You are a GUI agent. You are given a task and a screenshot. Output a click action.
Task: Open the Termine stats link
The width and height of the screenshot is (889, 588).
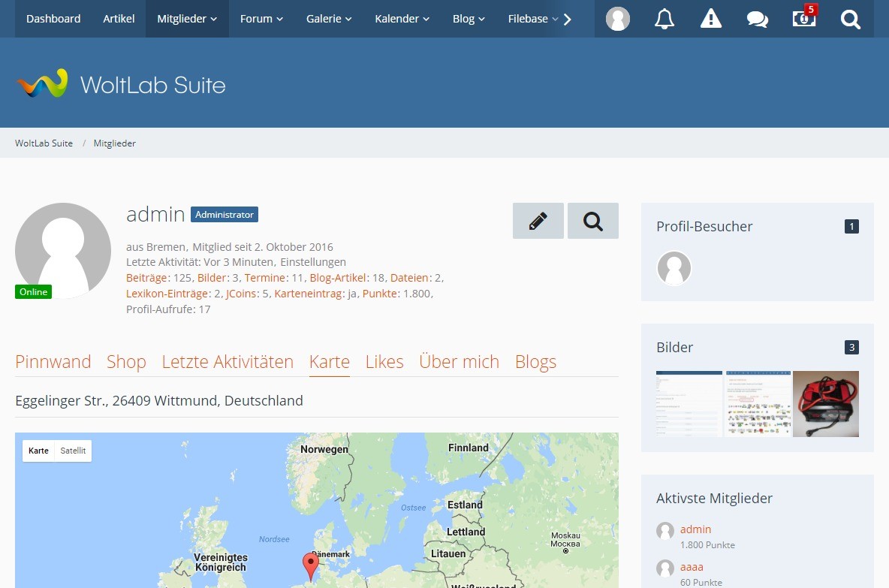coord(265,278)
